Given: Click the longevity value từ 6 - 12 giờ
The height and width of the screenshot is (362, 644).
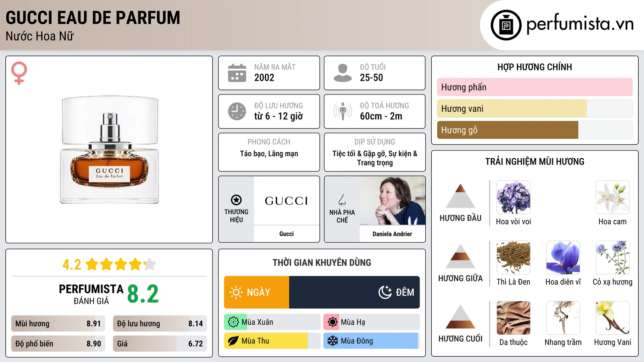Looking at the screenshot, I should click(279, 116).
